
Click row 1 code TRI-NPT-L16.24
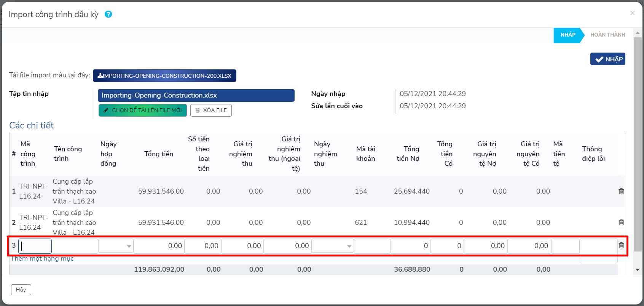pyautogui.click(x=33, y=191)
